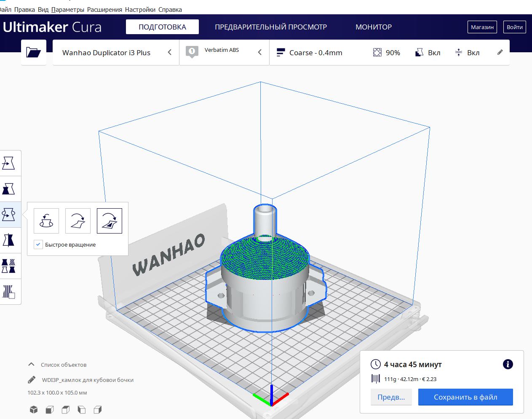Open the Справка menu
532x419 pixels.
(170, 9)
